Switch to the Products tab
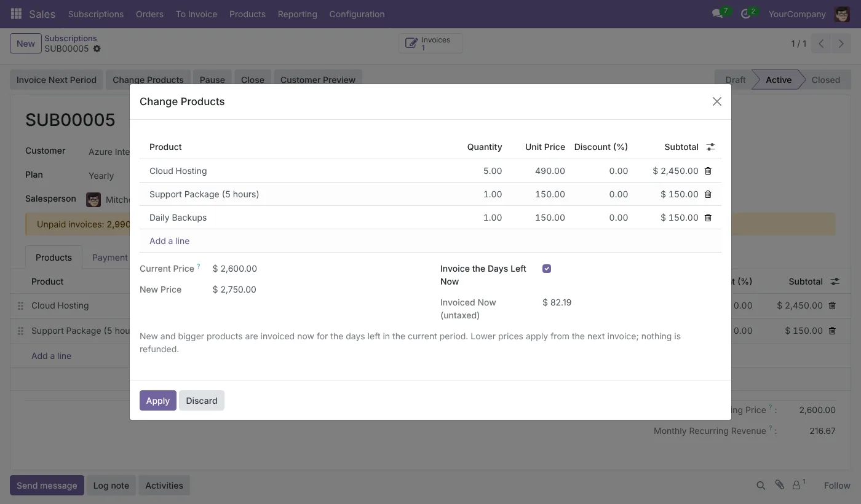The height and width of the screenshot is (504, 861). coord(54,258)
